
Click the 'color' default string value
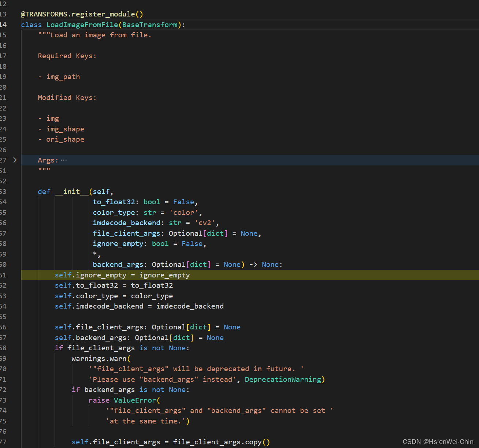click(x=183, y=213)
